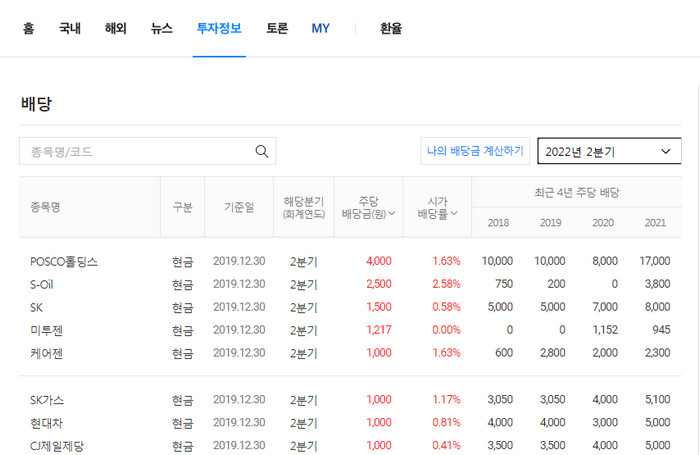Sort by 주당 배당금(원) column
The image size is (700, 455).
368,208
